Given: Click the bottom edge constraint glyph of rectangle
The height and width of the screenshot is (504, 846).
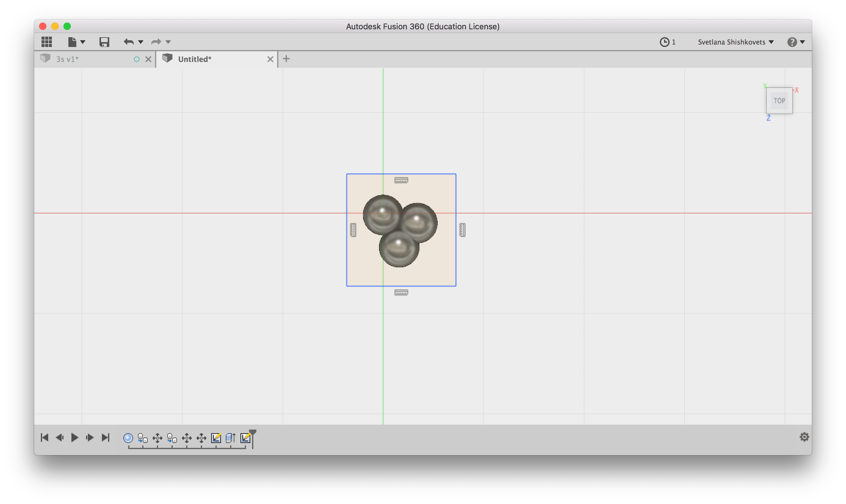Looking at the screenshot, I should 401,292.
